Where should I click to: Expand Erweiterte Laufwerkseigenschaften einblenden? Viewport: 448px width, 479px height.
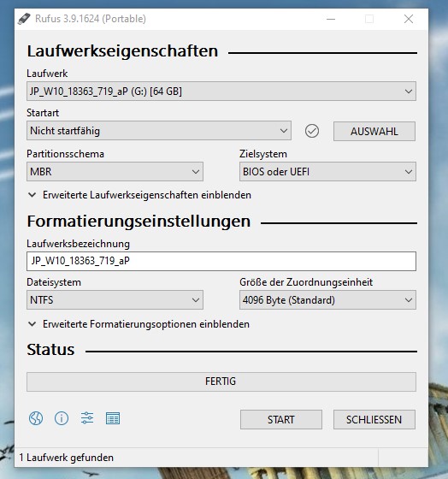pyautogui.click(x=139, y=195)
